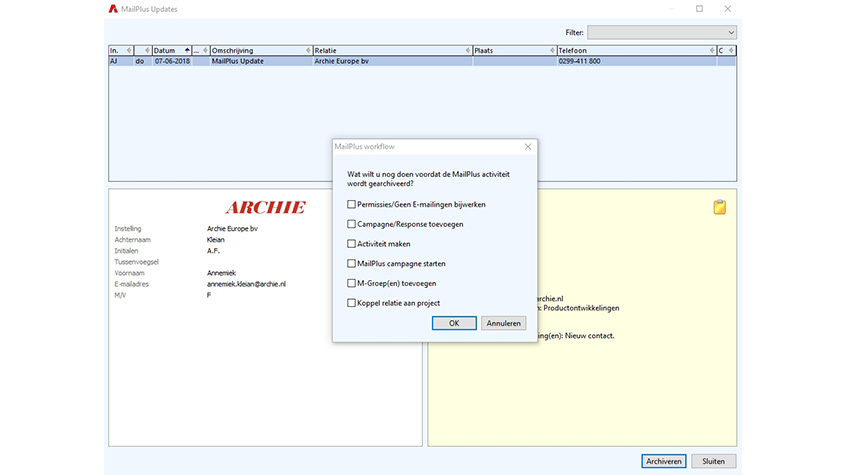This screenshot has height=475, width=845.
Task: Check Permissies/Geen E-mailingen bijwerken
Action: 351,204
